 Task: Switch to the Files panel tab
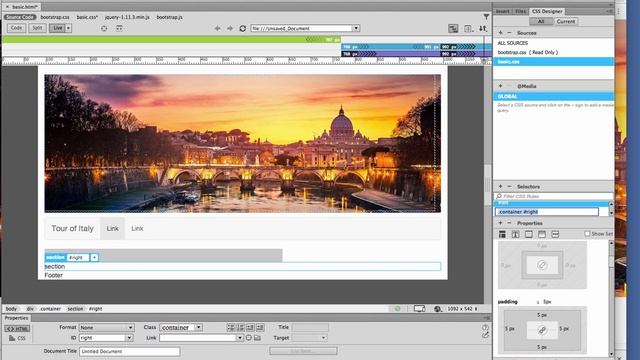520,11
